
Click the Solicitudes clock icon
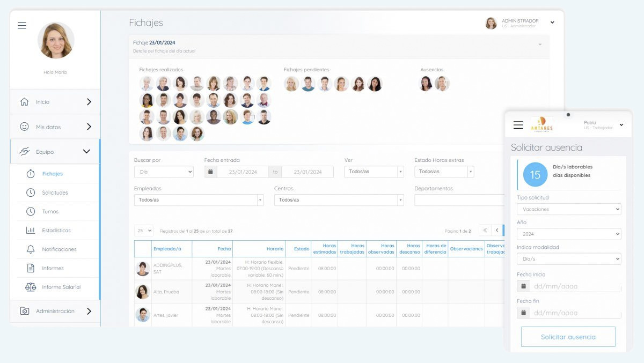click(31, 192)
